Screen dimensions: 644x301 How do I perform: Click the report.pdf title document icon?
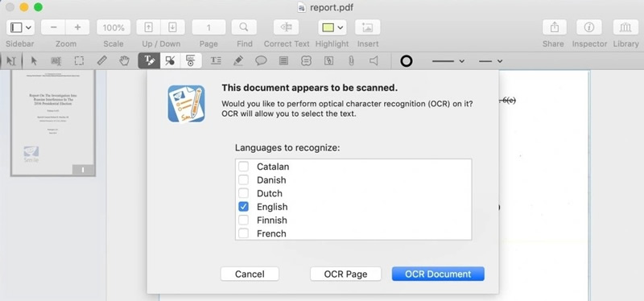coord(302,7)
